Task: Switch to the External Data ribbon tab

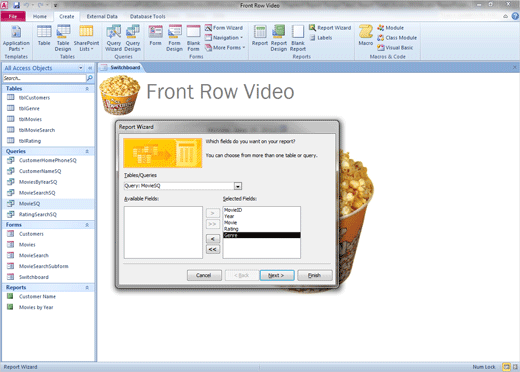Action: click(102, 16)
